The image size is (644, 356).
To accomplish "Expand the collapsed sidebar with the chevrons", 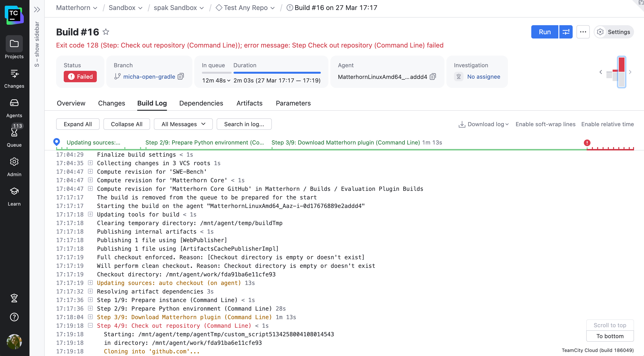I will pos(37,10).
